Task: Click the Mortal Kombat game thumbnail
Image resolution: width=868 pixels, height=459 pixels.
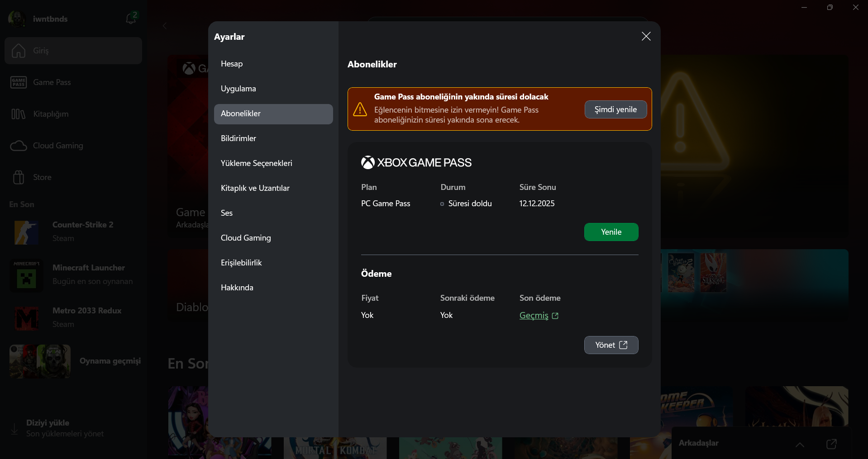Action: 335,448
